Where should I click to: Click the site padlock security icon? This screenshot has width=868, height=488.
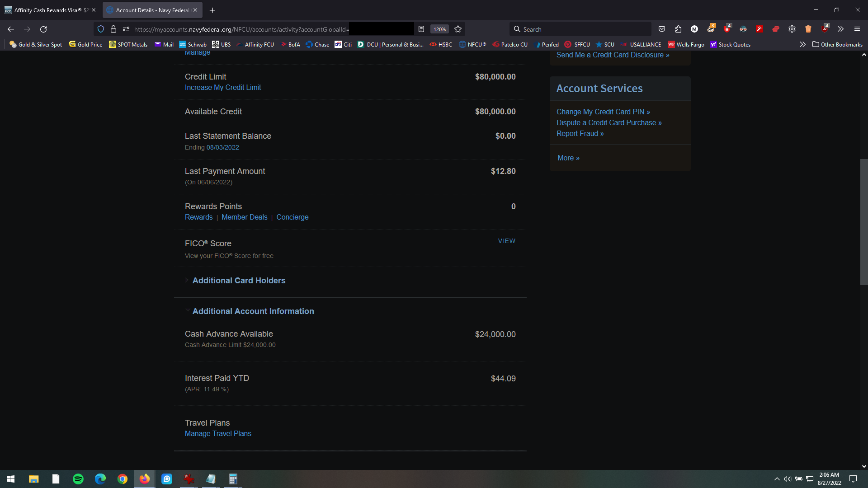coord(113,29)
